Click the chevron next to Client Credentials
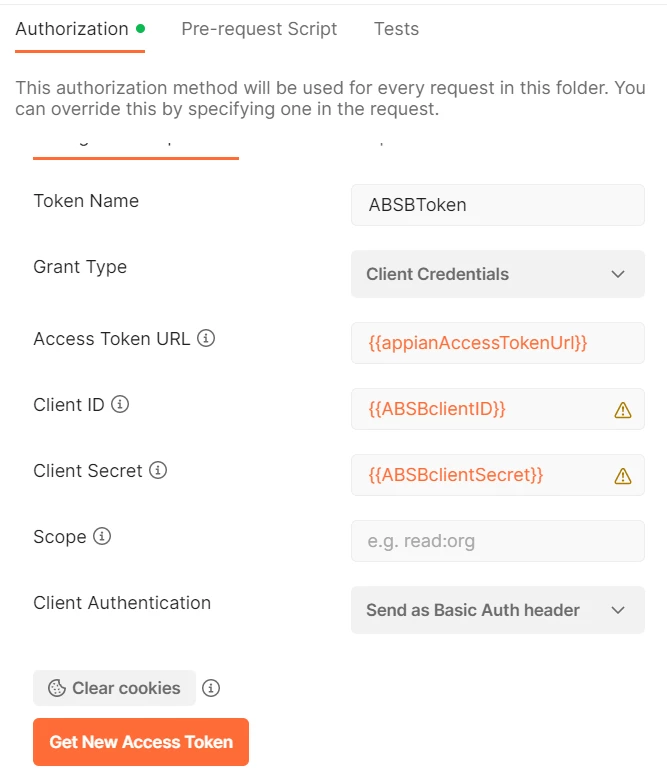Image resolution: width=667 pixels, height=773 pixels. pyautogui.click(x=618, y=274)
